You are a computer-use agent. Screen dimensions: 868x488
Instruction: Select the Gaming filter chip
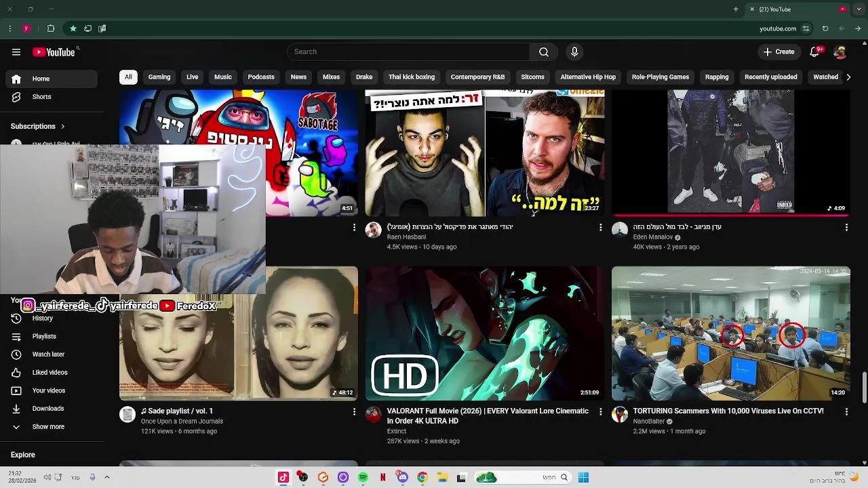[x=159, y=77]
